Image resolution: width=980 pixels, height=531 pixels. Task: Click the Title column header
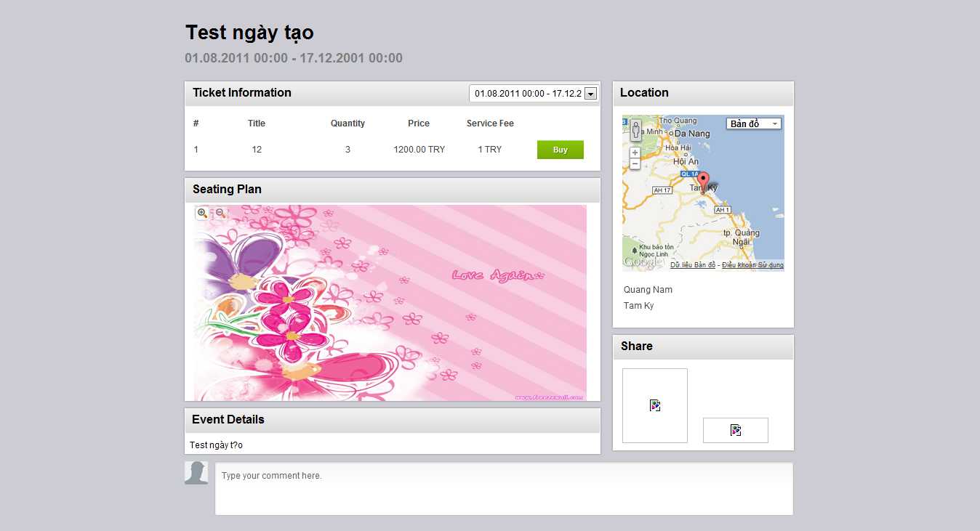(257, 123)
